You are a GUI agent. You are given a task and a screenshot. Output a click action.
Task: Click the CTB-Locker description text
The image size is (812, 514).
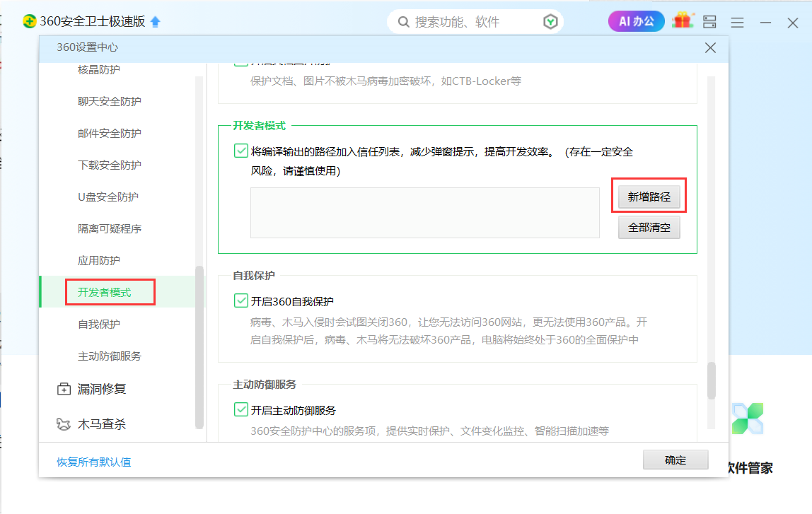point(385,81)
